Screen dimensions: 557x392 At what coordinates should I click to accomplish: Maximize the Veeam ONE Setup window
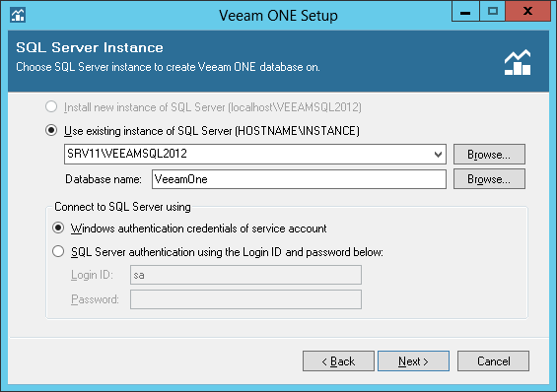pyautogui.click(x=493, y=12)
